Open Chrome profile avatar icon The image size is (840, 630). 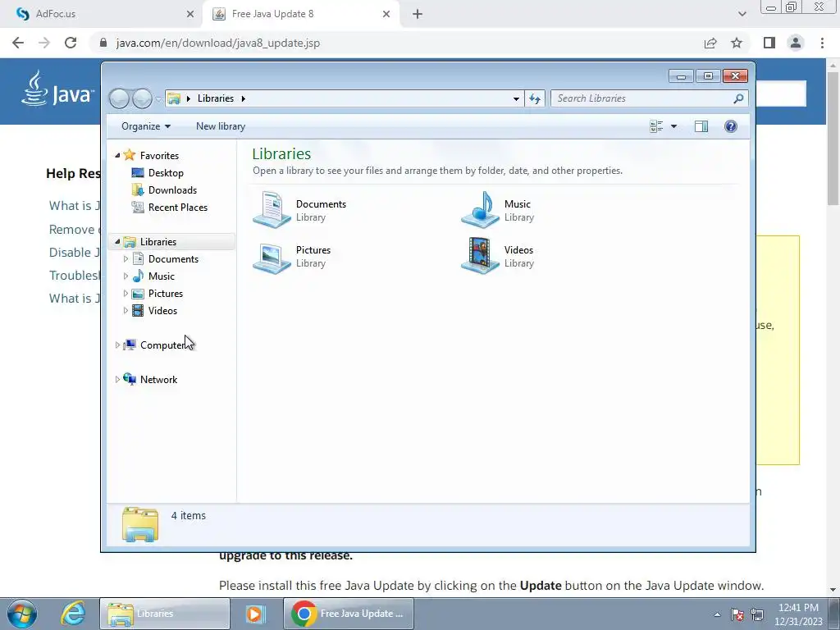[796, 43]
